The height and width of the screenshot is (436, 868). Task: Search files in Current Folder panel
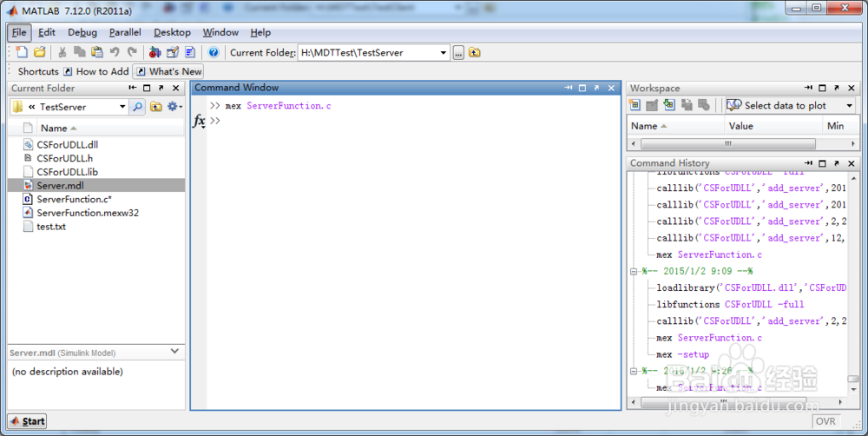coord(137,106)
